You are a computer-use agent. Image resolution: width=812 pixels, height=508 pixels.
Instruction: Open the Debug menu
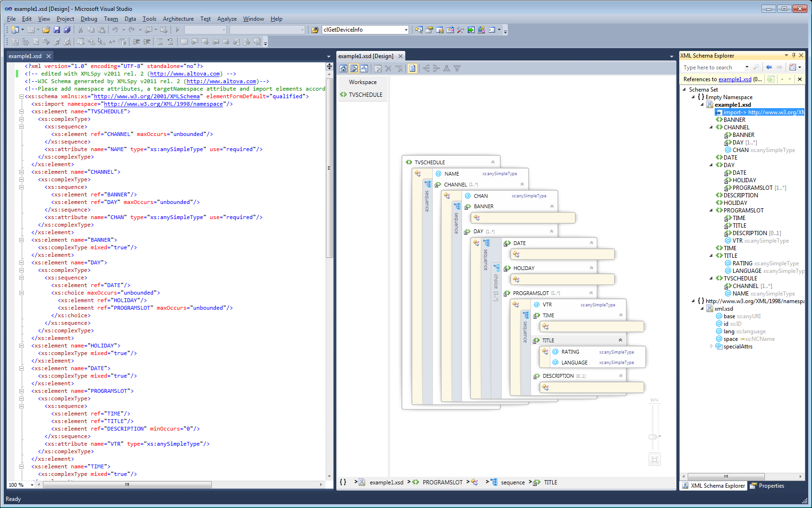click(89, 19)
